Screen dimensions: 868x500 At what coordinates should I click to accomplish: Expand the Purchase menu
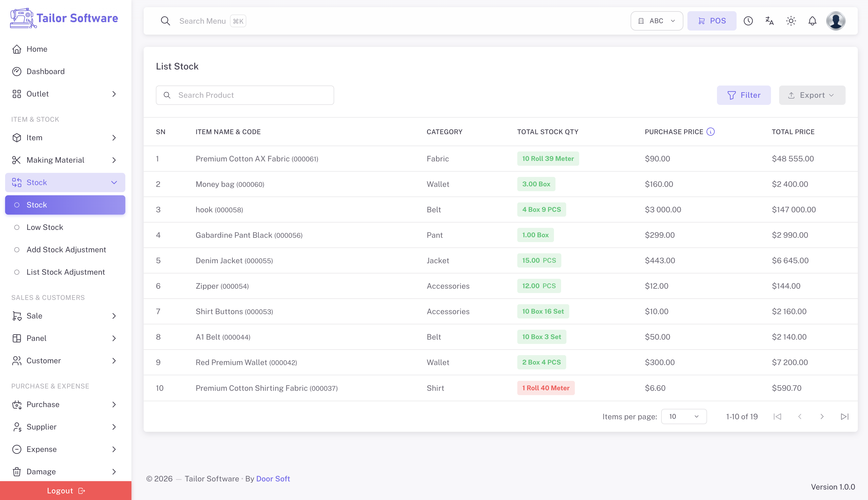point(65,405)
